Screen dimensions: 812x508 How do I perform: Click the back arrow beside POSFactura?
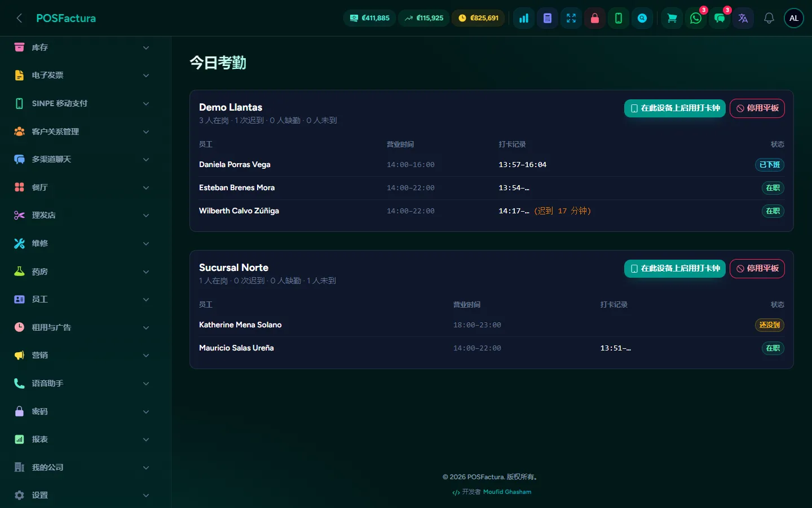(x=19, y=18)
